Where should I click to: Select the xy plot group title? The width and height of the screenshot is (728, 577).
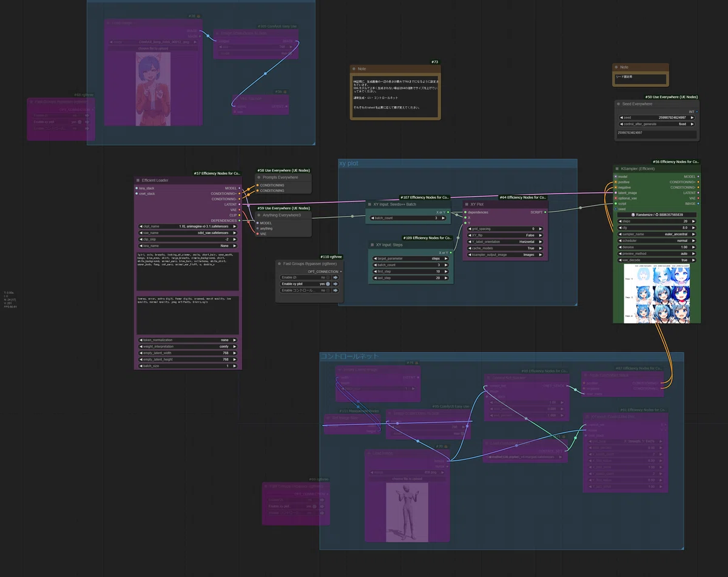click(x=349, y=164)
